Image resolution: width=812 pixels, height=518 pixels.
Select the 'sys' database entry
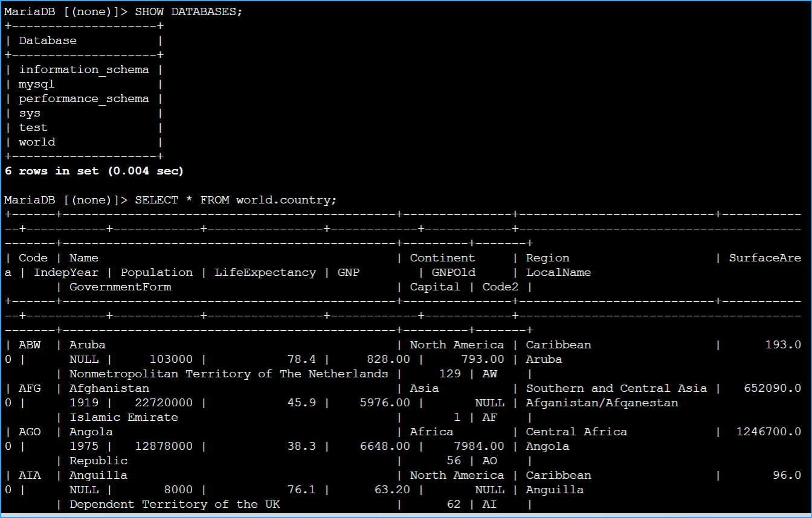30,113
